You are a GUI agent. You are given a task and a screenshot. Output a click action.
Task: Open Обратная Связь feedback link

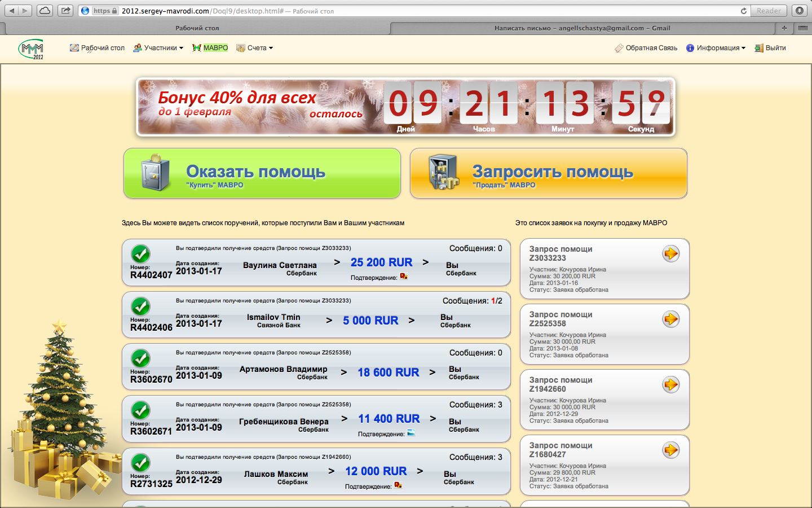(646, 48)
